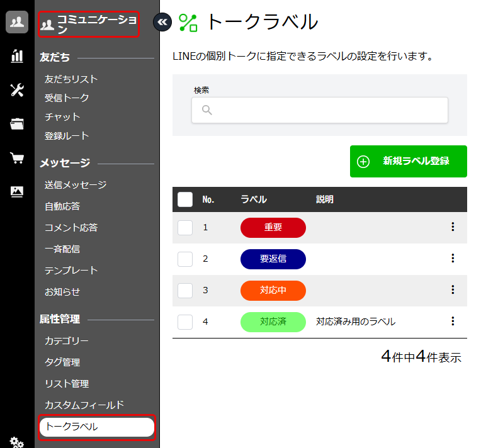Click the 友だち section heading

[55, 57]
